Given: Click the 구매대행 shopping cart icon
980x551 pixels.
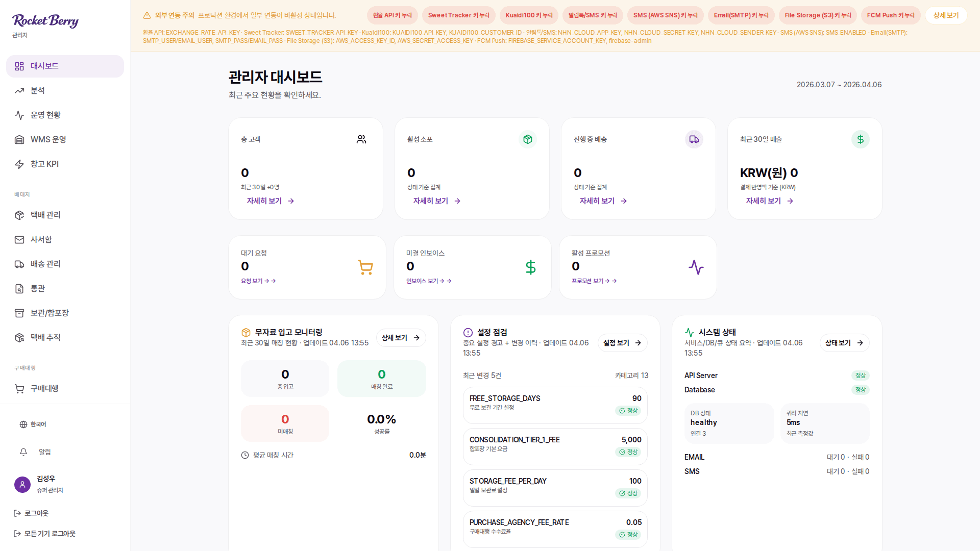Looking at the screenshot, I should (x=19, y=388).
